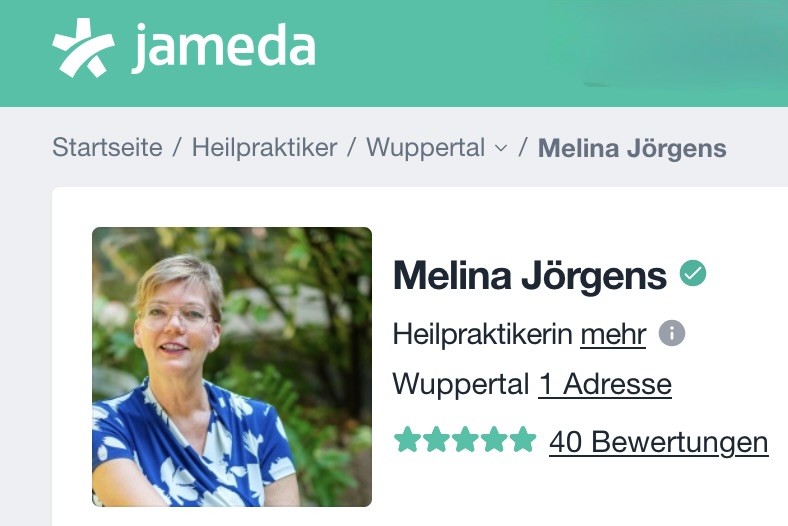Click the second rating star
Viewport: 788px width, 526px height.
pos(437,439)
